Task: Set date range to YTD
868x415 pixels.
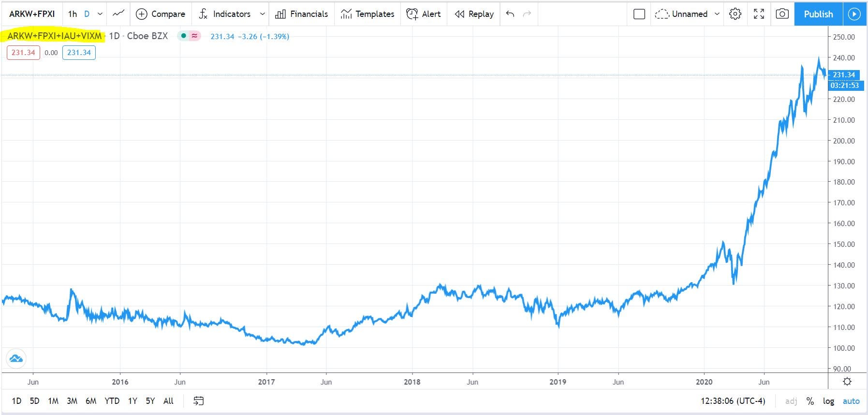Action: tap(112, 401)
